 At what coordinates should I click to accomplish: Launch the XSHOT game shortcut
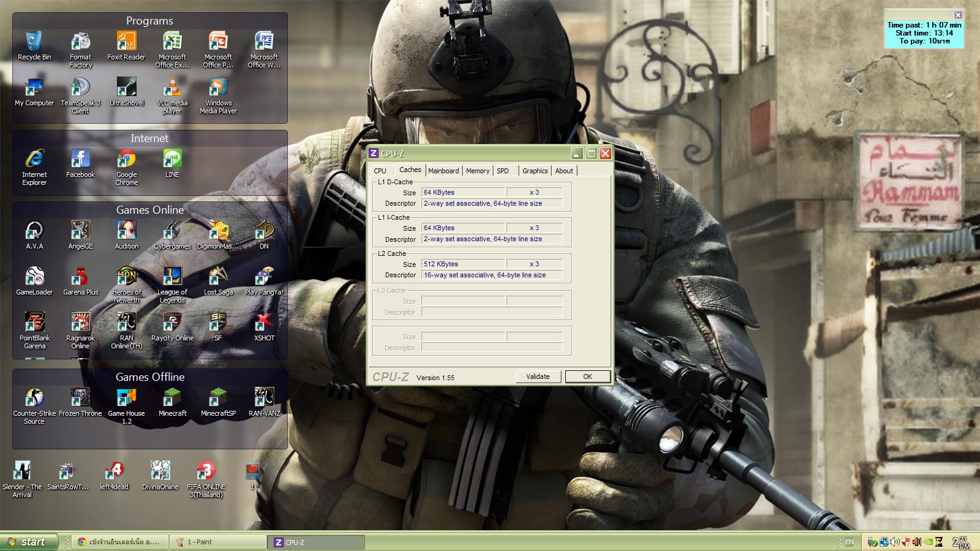264,327
